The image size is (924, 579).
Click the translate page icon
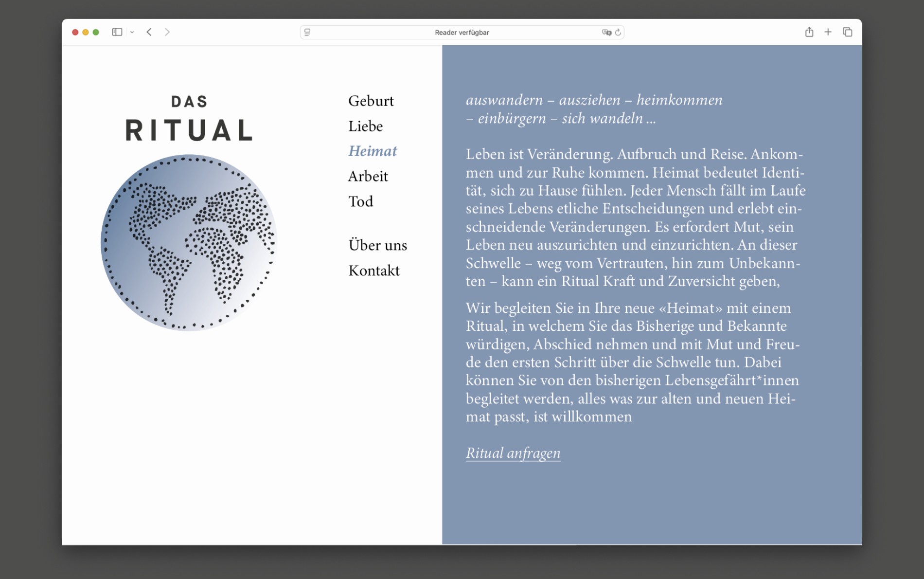(x=606, y=32)
